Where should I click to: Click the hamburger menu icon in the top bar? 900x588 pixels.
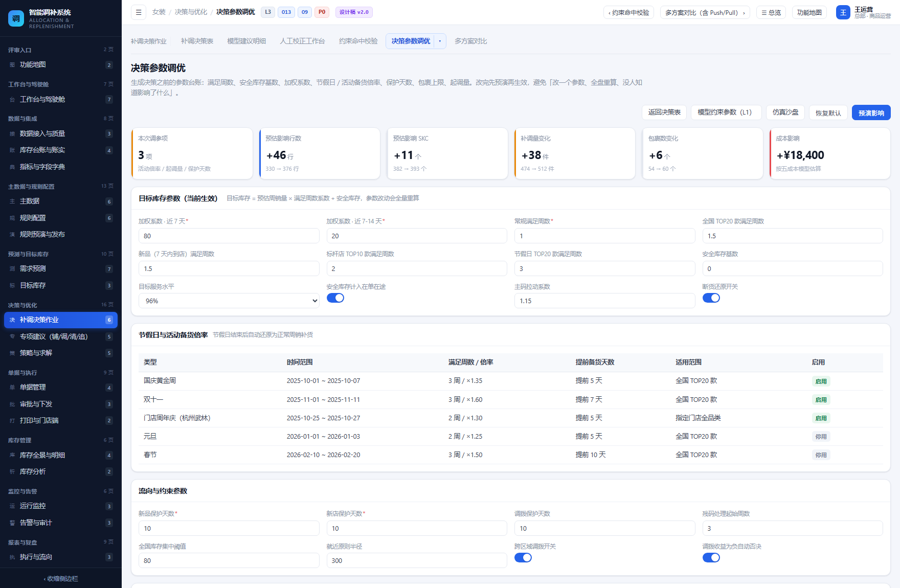pos(139,12)
